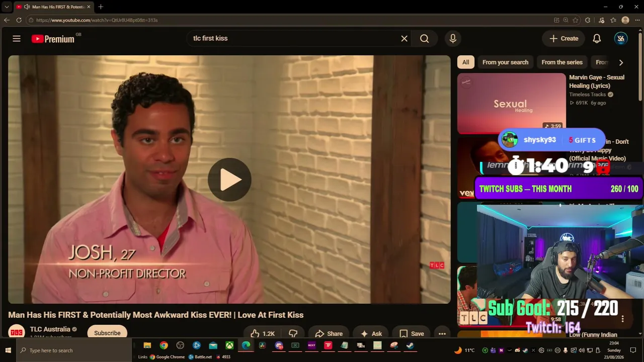The width and height of the screenshot is (644, 362).
Task: Open Google Chrome from the taskbar
Action: [x=164, y=345]
